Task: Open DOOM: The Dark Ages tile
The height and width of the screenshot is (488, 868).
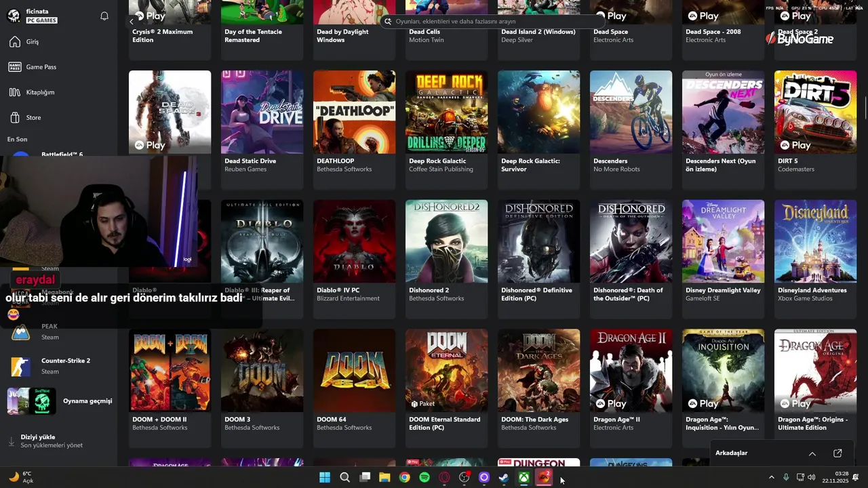Action: click(538, 388)
